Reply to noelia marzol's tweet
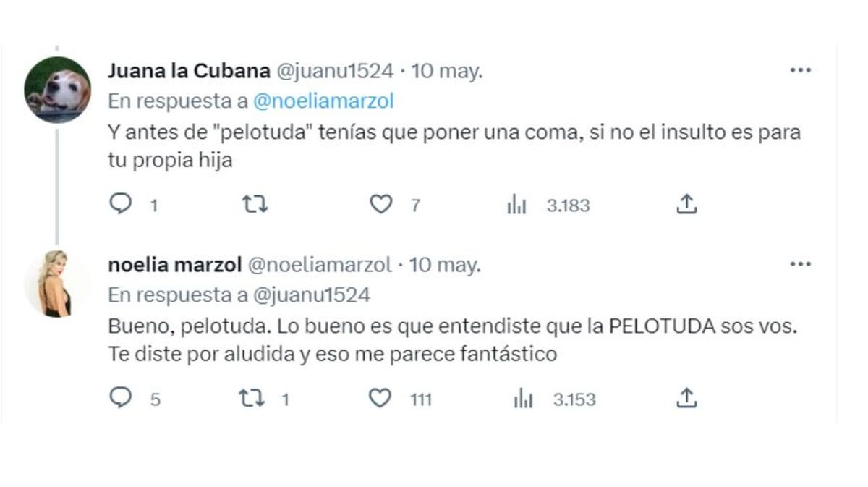Image resolution: width=868 pixels, height=487 pixels. point(119,399)
